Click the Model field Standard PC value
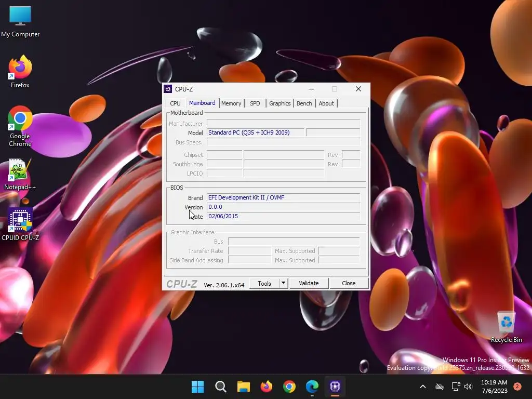Image resolution: width=532 pixels, height=399 pixels. coord(256,132)
